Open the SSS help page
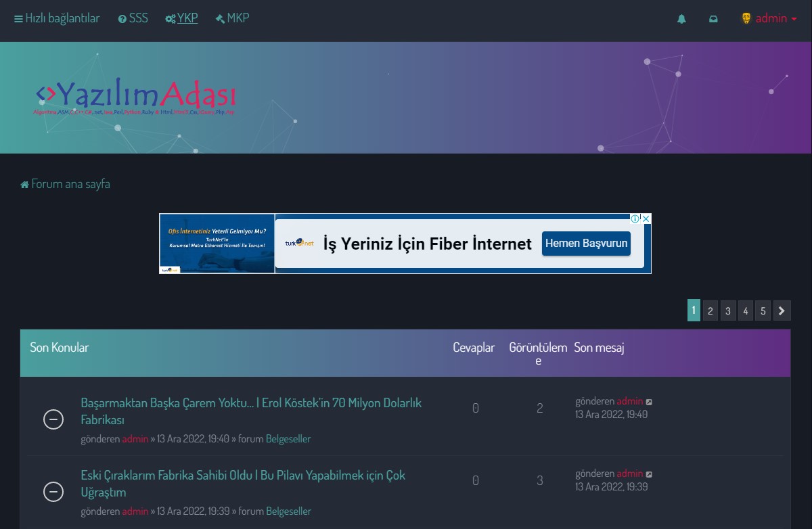The height and width of the screenshot is (529, 812). 133,18
